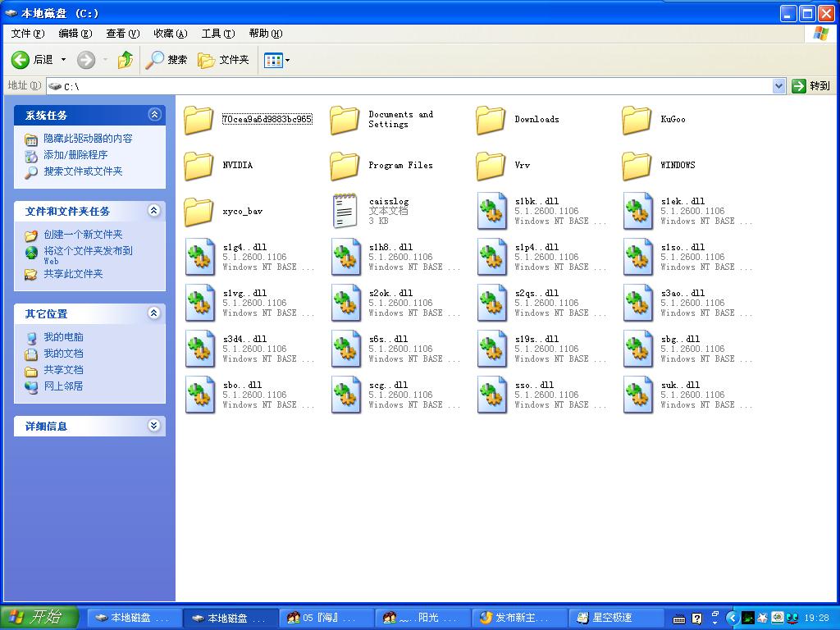The image size is (840, 630).
Task: Select the caisslog text document
Action: [345, 211]
